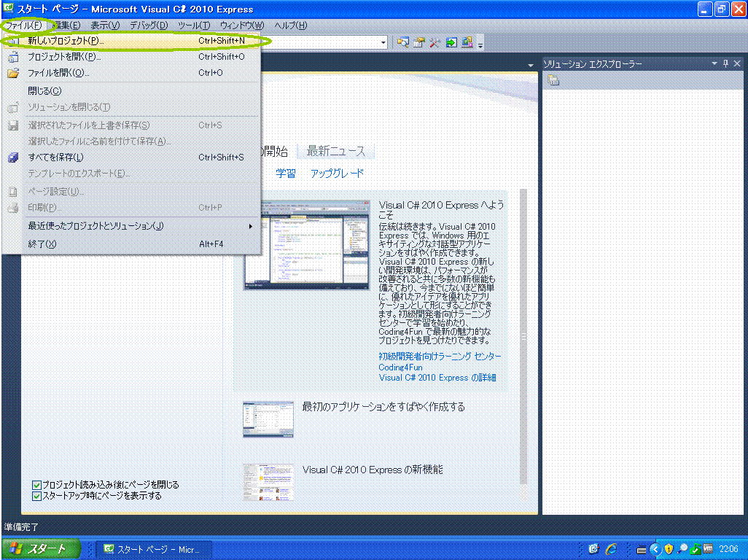This screenshot has width=748, height=560.
Task: Toggle close page after project load checkbox
Action: click(36, 485)
